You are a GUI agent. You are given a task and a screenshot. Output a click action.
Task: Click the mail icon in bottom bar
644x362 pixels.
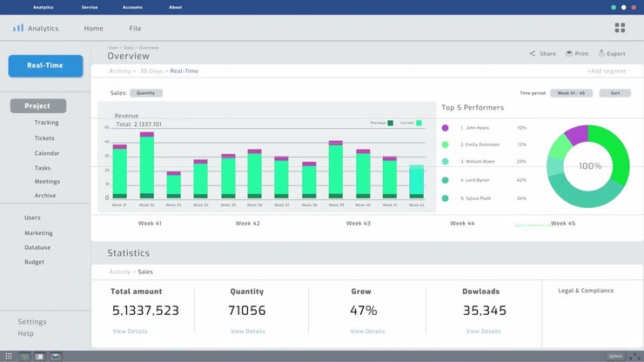tap(56, 356)
